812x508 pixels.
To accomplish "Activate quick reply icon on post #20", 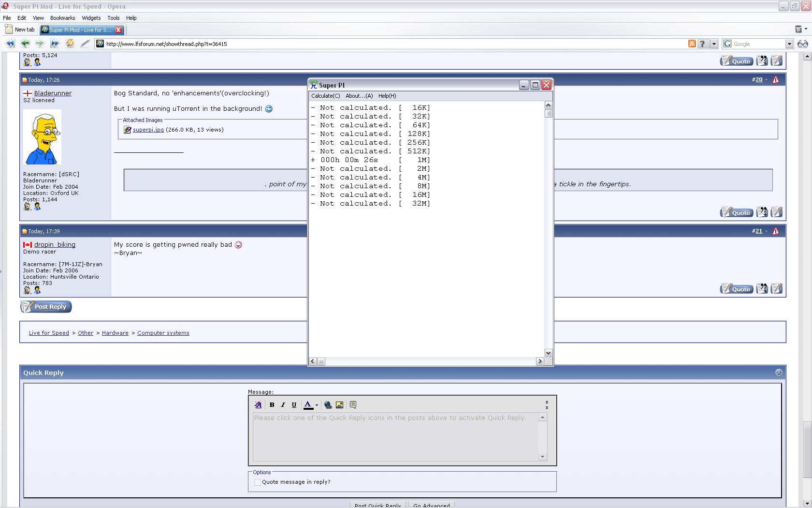I will point(777,212).
